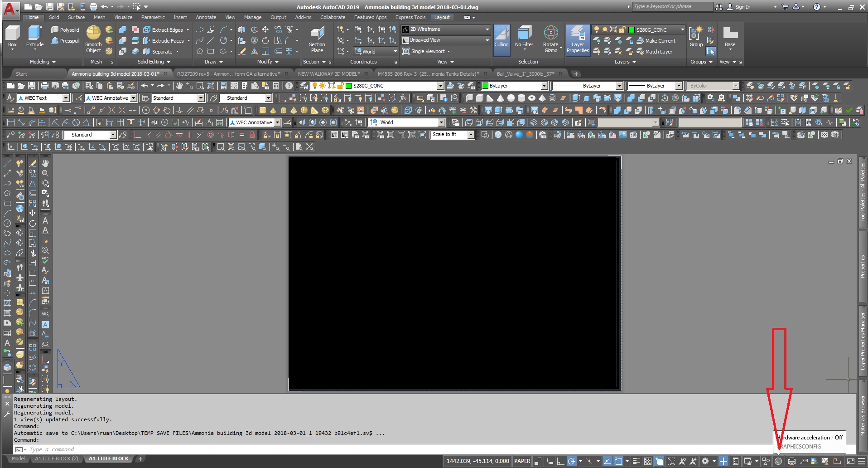This screenshot has width=868, height=468.
Task: Click the Isolate Objects status bar icon
Action: (766, 461)
